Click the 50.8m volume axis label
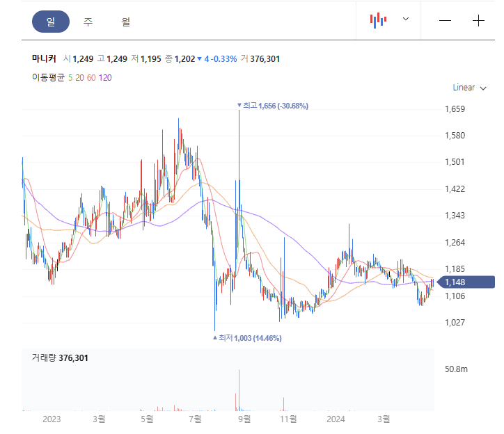 (456, 369)
